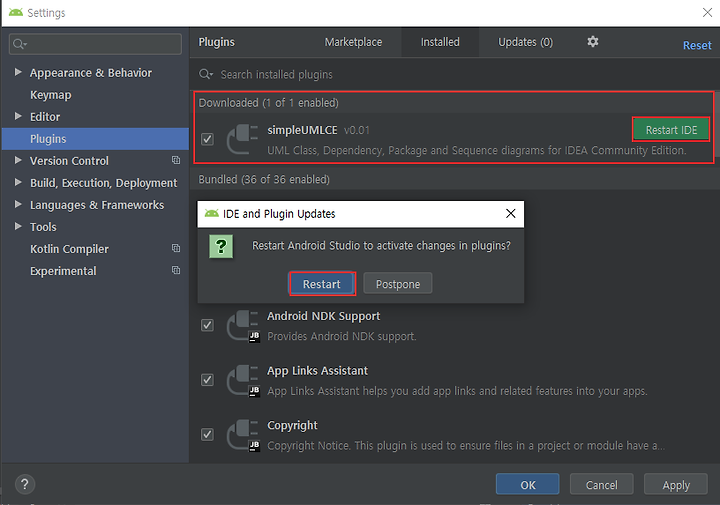720x505 pixels.
Task: Uncheck the Android NDK Support plugin
Action: click(x=207, y=325)
